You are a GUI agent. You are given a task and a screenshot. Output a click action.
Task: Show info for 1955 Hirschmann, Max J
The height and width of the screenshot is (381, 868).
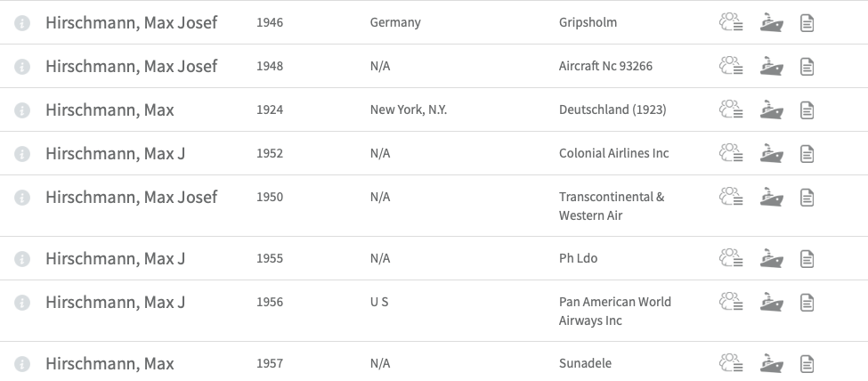[22, 259]
